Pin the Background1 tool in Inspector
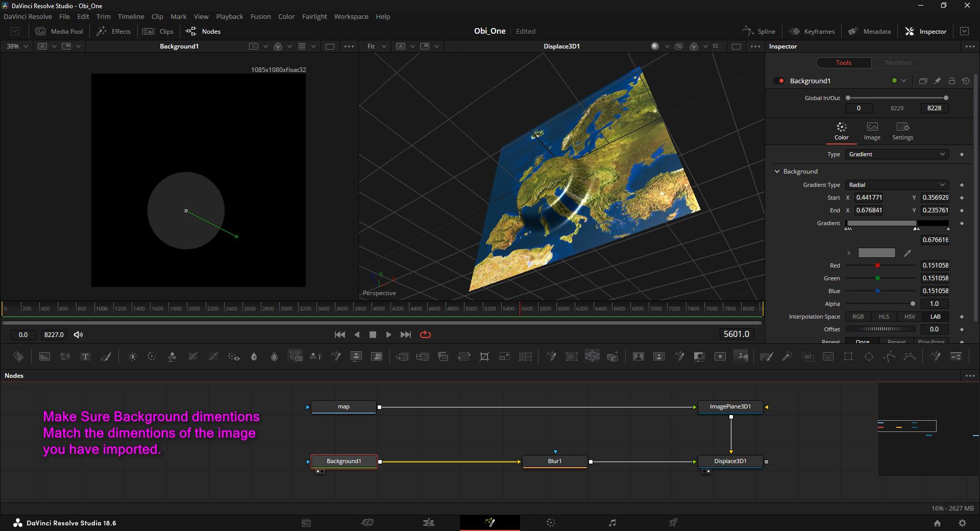 tap(937, 81)
